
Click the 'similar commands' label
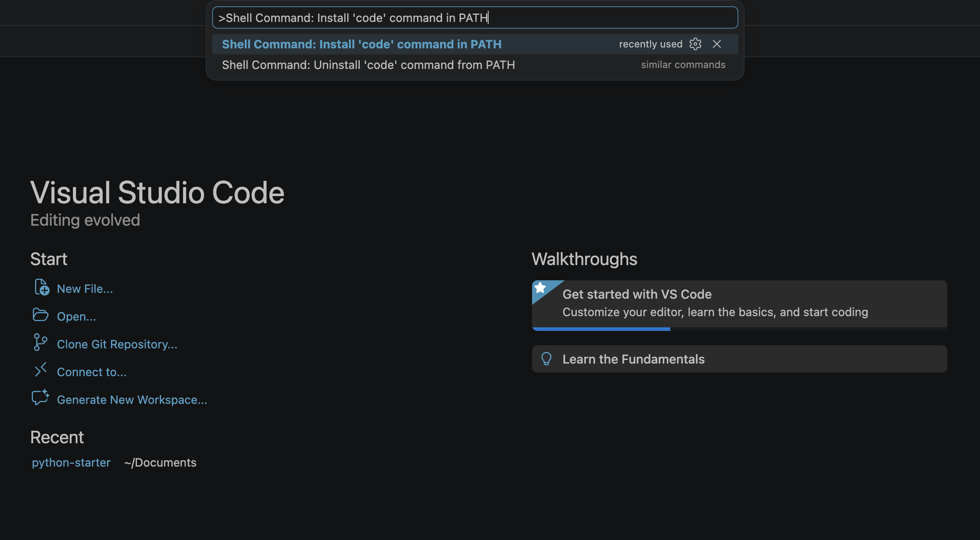click(x=683, y=65)
